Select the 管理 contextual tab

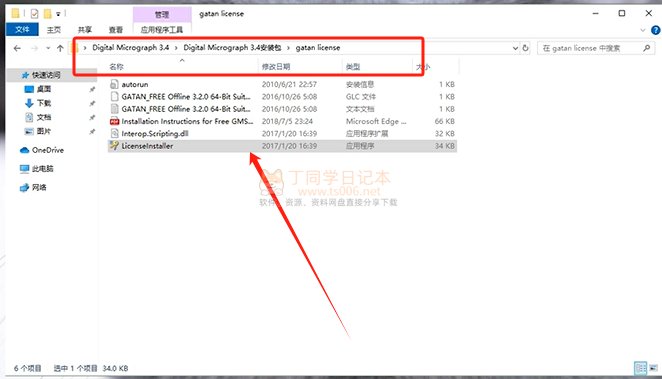point(162,15)
